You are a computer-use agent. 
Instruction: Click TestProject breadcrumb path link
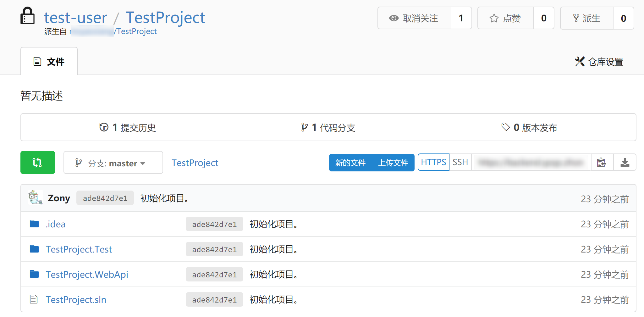(195, 163)
